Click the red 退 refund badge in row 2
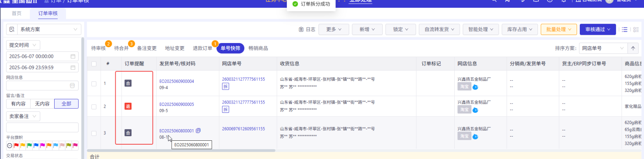This screenshot has width=644, height=159. 128,106
